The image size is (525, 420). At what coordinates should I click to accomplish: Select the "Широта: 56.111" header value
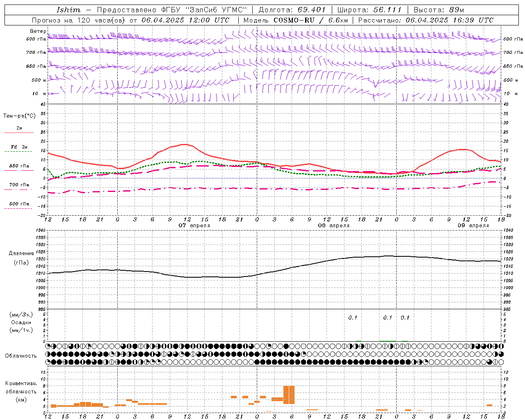pos(369,10)
